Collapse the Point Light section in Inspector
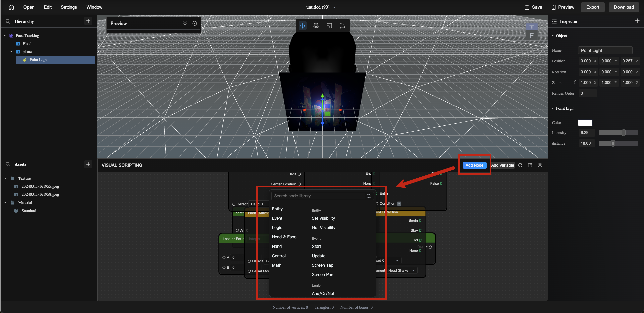 (553, 108)
